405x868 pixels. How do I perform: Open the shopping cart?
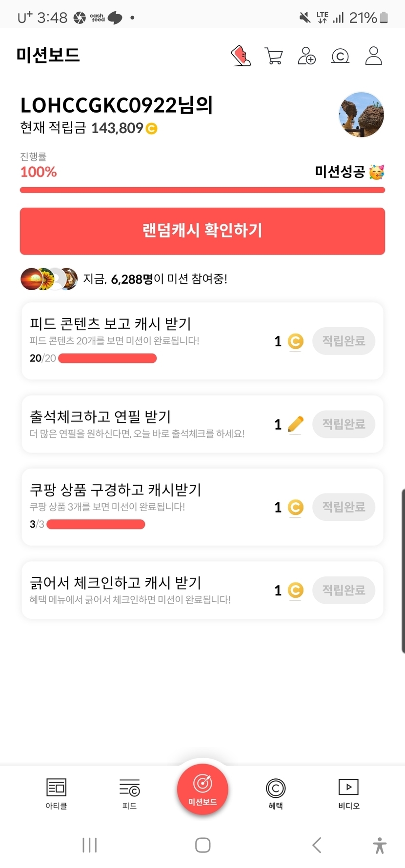pos(274,56)
